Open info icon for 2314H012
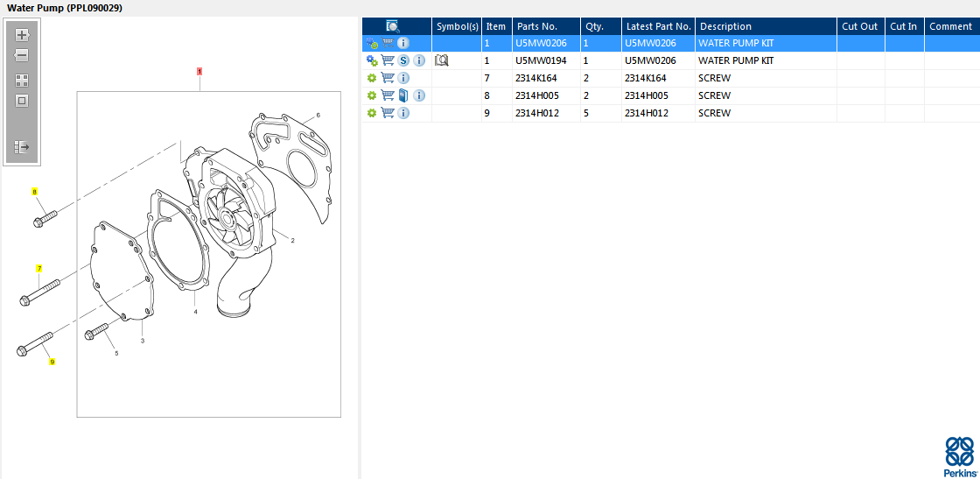This screenshot has width=980, height=479. click(403, 113)
